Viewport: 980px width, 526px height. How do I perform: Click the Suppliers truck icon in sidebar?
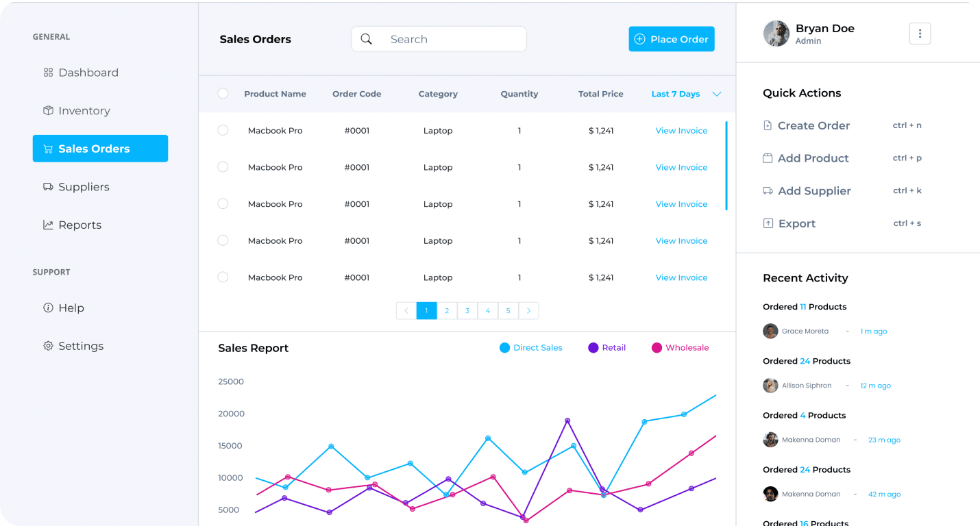48,187
